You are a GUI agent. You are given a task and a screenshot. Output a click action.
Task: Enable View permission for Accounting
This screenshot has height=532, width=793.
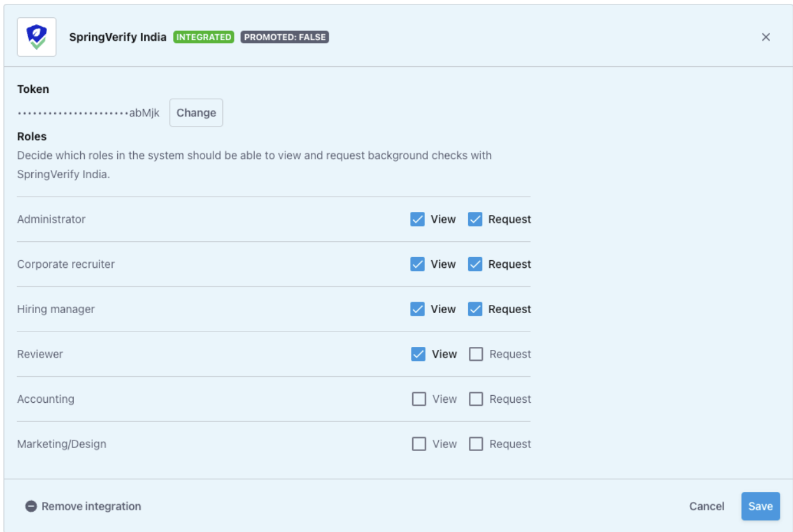(x=419, y=399)
